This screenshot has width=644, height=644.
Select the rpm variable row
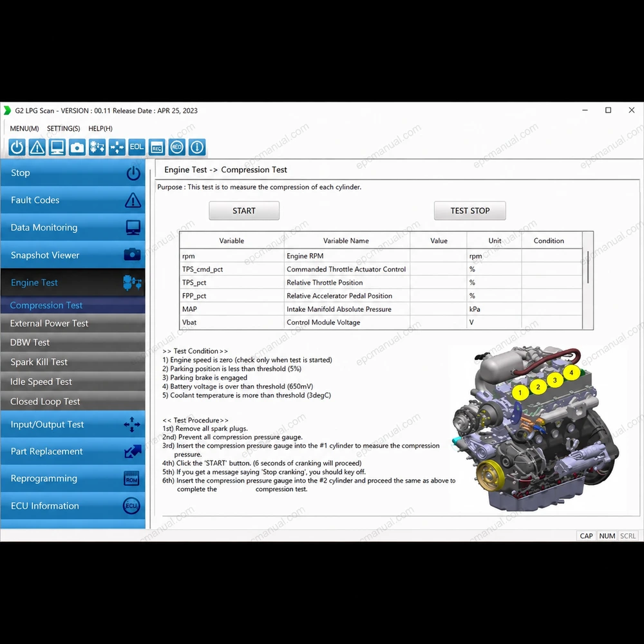click(x=381, y=256)
